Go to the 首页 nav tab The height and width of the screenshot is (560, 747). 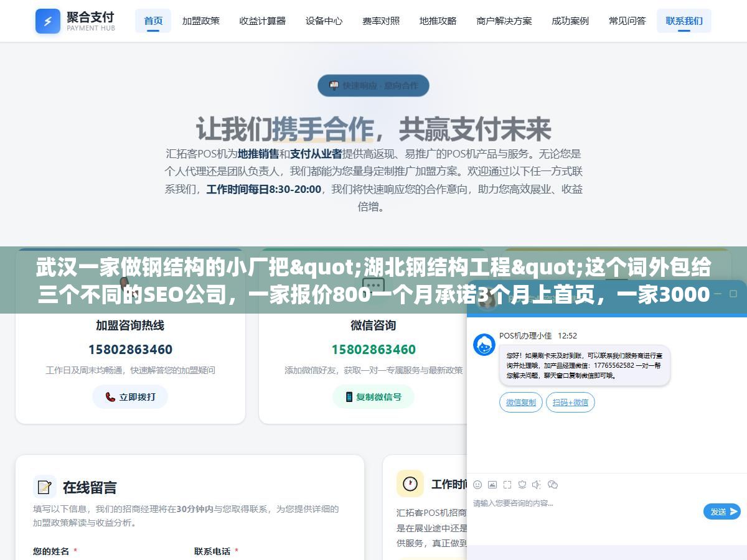[x=153, y=21]
